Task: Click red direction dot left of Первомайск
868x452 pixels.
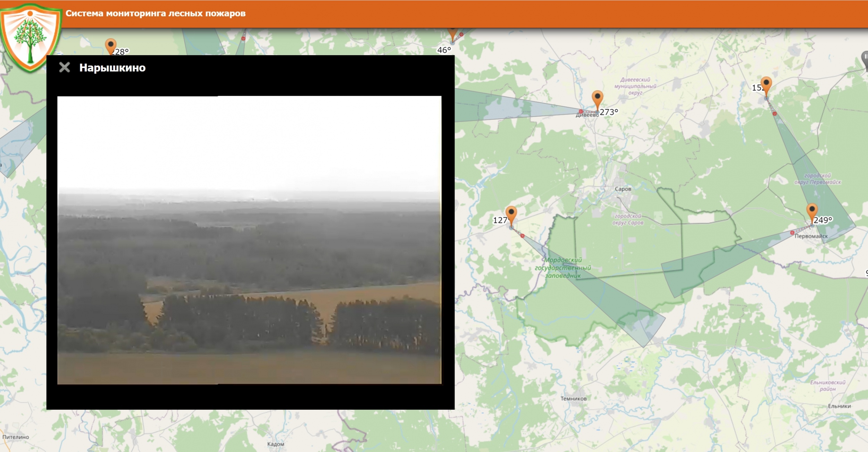Action: pos(792,233)
